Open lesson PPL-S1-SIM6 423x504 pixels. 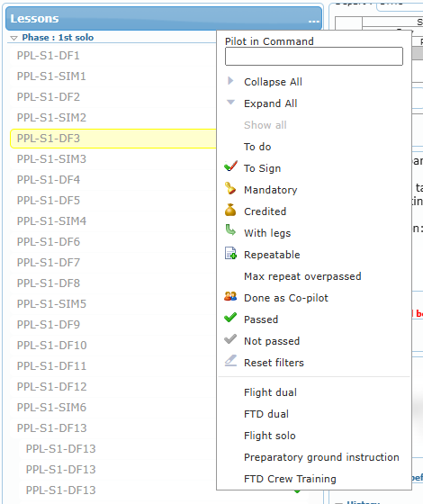[x=51, y=407]
